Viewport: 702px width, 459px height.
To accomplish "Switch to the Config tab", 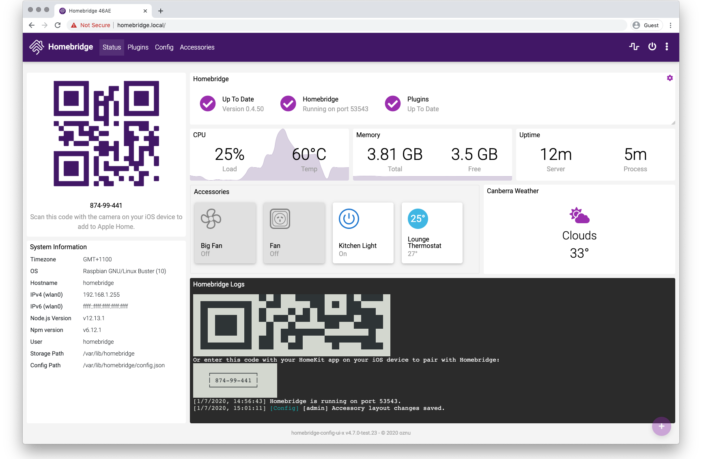I will (x=164, y=47).
